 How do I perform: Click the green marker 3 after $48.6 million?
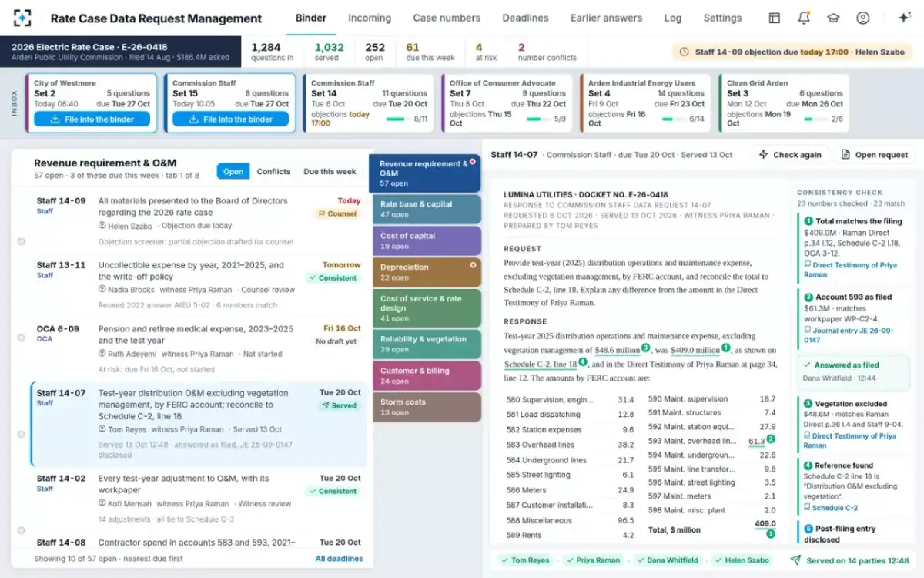[x=645, y=348]
